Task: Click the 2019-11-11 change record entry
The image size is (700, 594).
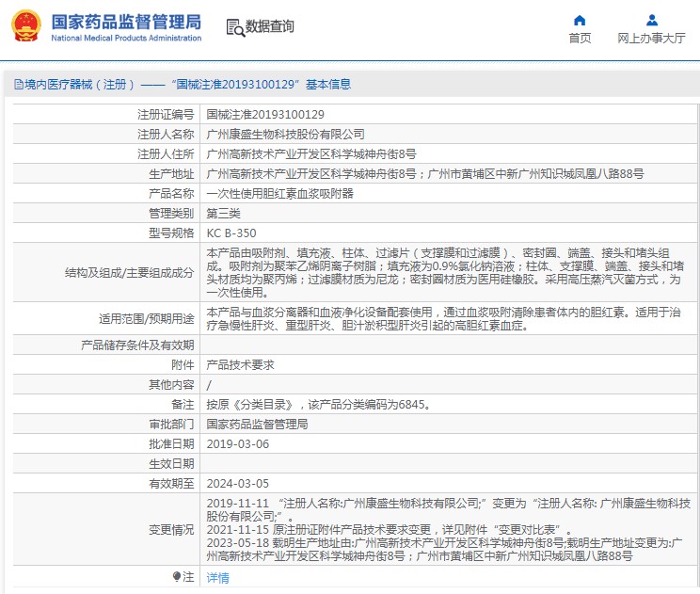Action: point(449,510)
